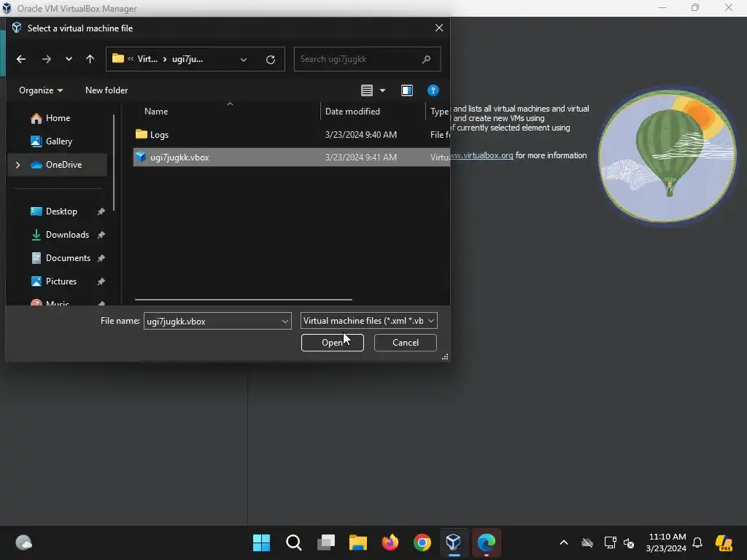Click the Open button
The image size is (747, 560).
[333, 343]
